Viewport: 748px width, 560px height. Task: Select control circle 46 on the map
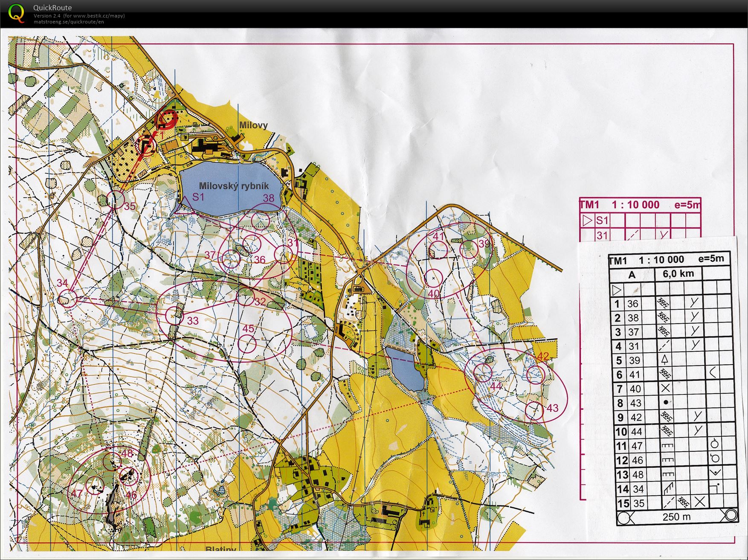coord(129,476)
